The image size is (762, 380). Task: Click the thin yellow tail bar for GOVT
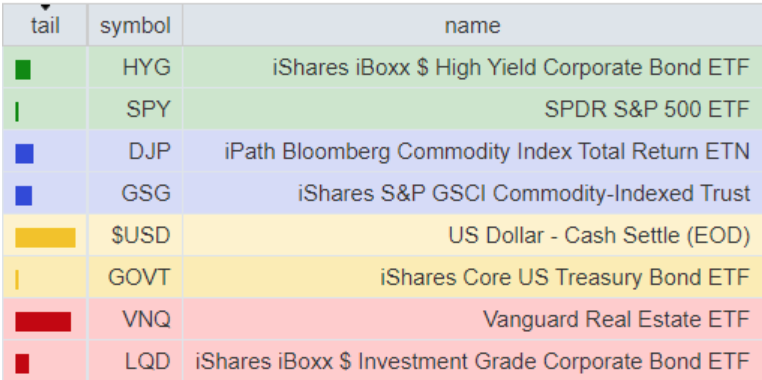pyautogui.click(x=17, y=279)
